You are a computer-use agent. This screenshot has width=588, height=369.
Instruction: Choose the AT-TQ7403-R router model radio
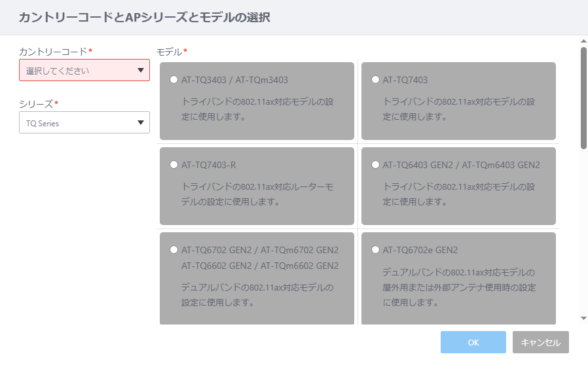pos(174,165)
